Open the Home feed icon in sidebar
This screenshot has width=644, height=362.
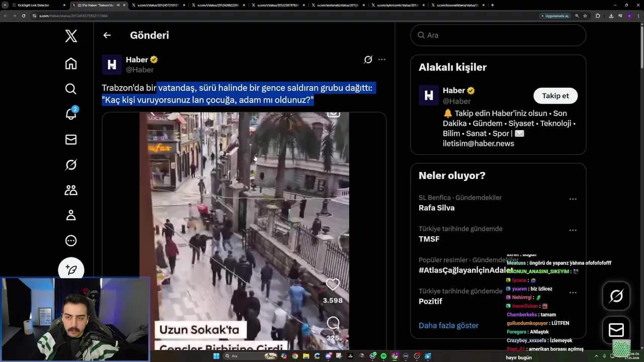point(71,63)
